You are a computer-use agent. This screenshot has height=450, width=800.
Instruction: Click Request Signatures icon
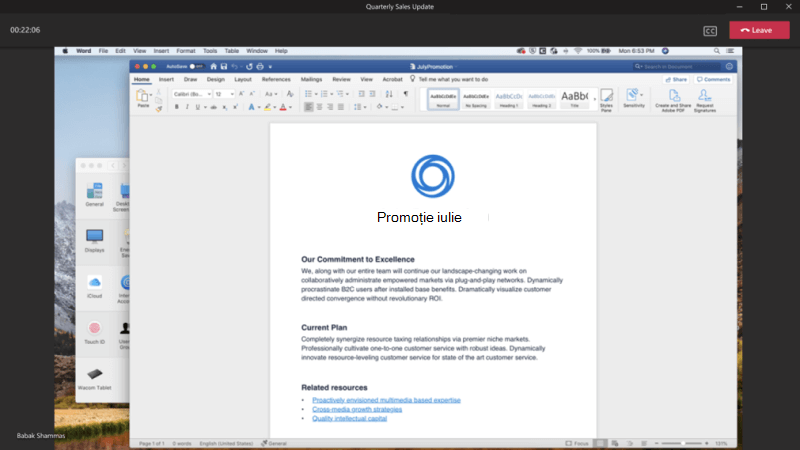705,101
